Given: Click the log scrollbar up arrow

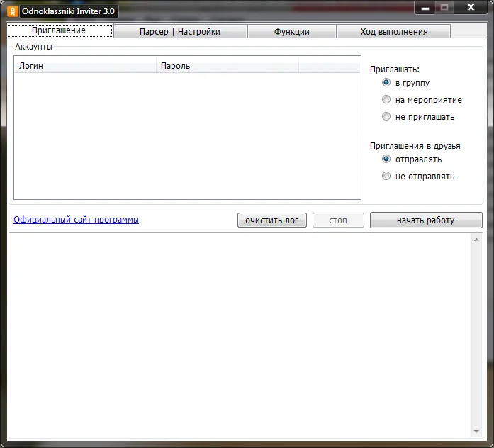Looking at the screenshot, I should click(x=476, y=240).
